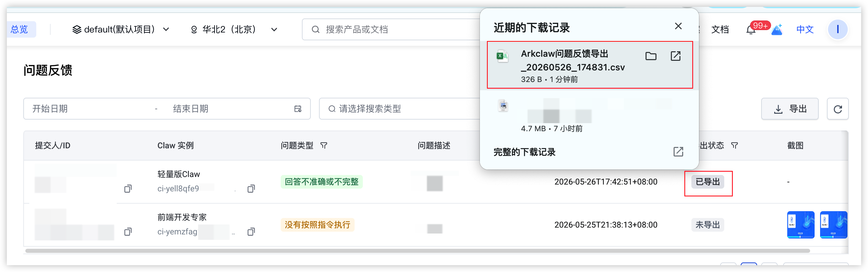
Task: Open the search type selector
Action: [x=399, y=109]
